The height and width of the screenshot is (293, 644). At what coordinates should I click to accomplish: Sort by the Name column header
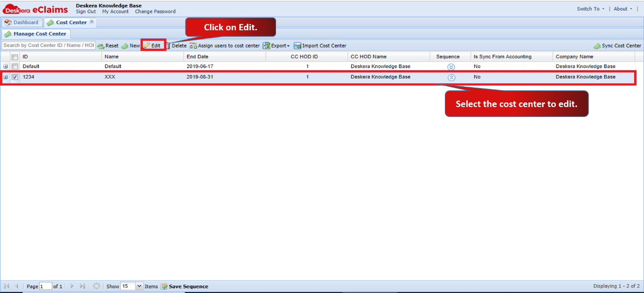pos(143,57)
